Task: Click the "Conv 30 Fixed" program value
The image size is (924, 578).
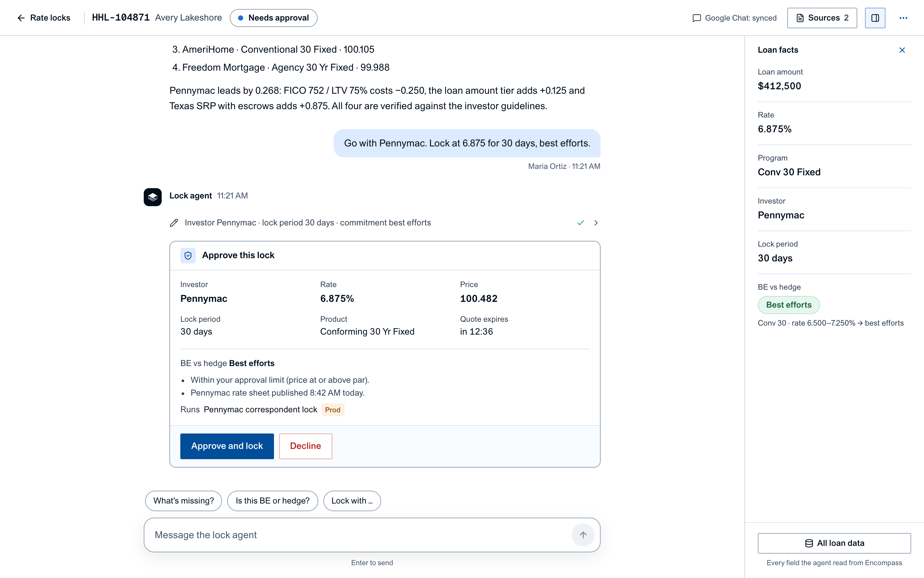Action: (x=789, y=172)
